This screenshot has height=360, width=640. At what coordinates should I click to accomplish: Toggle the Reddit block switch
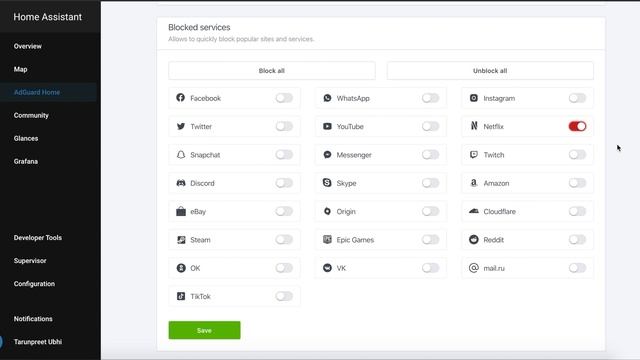[577, 240]
